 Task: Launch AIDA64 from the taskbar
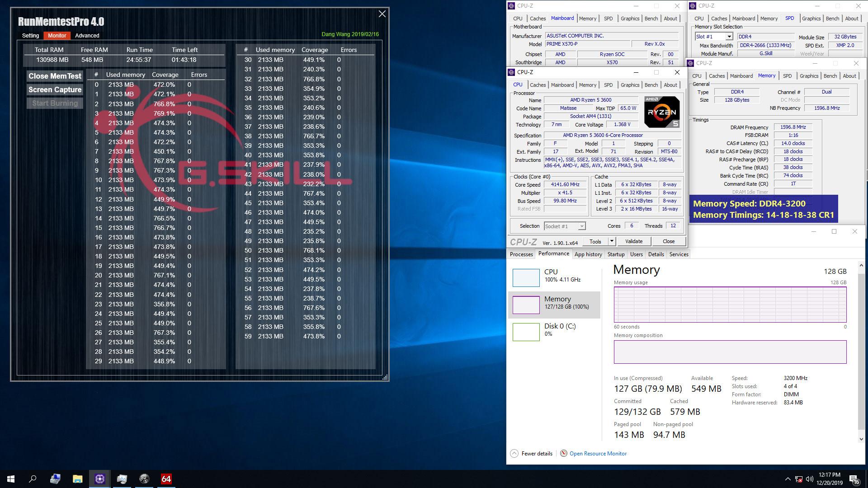point(166,479)
